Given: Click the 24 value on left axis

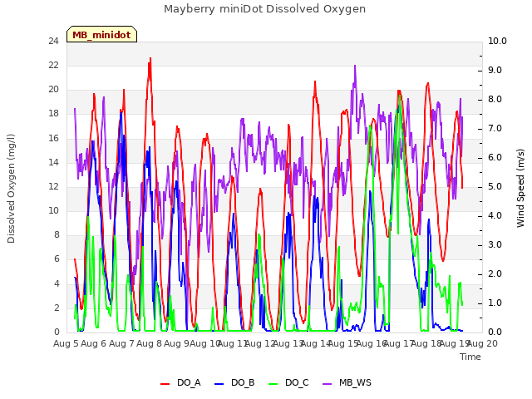Looking at the screenshot, I should pyautogui.click(x=53, y=41).
